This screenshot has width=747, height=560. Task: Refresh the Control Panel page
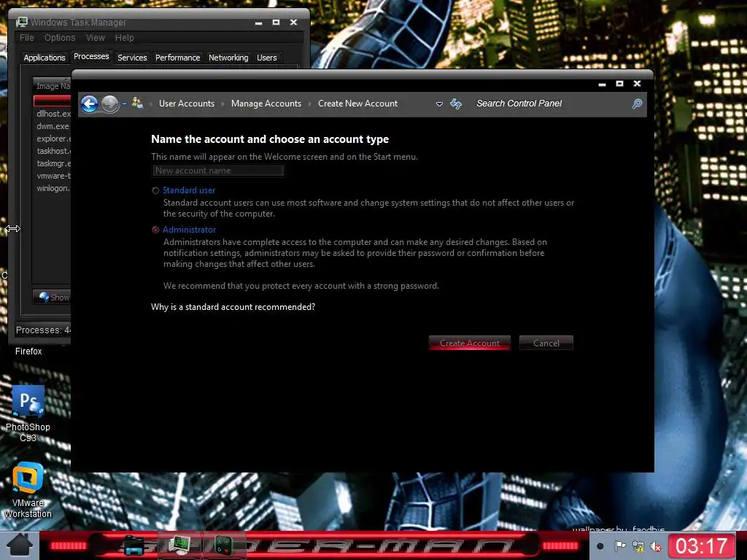[456, 104]
